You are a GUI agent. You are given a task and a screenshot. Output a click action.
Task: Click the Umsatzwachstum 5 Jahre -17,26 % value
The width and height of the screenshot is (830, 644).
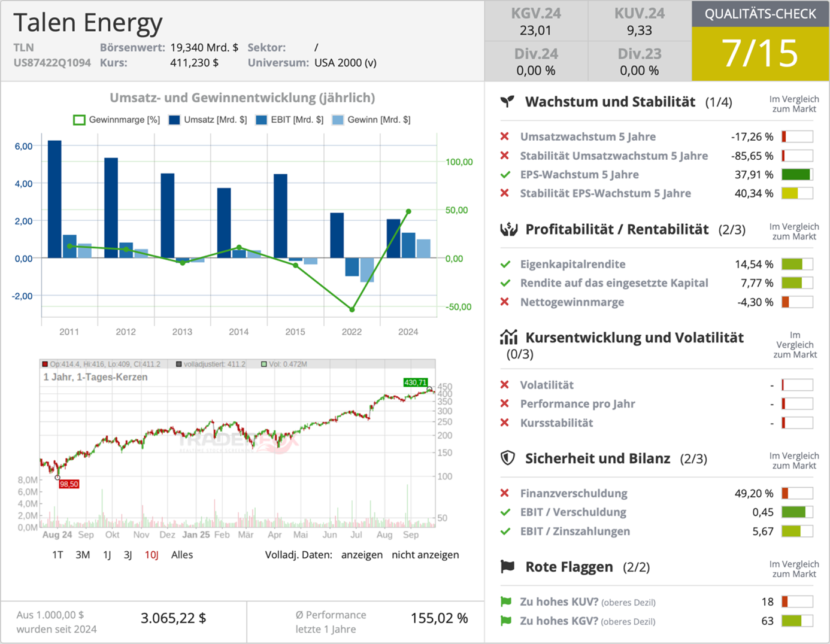(752, 136)
